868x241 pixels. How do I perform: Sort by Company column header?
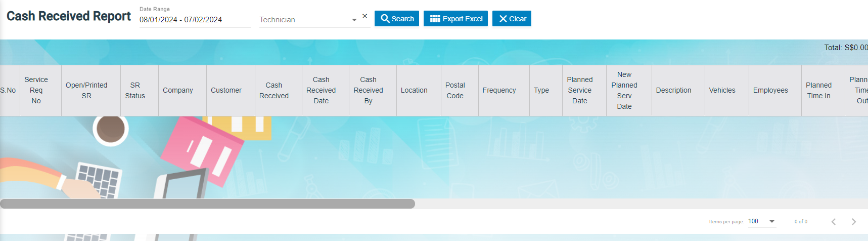coord(178,90)
